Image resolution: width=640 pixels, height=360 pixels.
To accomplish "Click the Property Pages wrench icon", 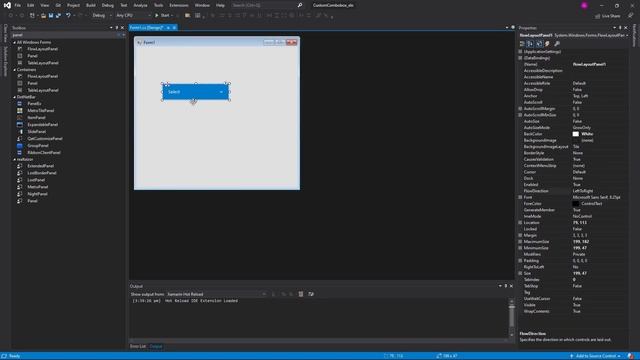I will point(557,44).
